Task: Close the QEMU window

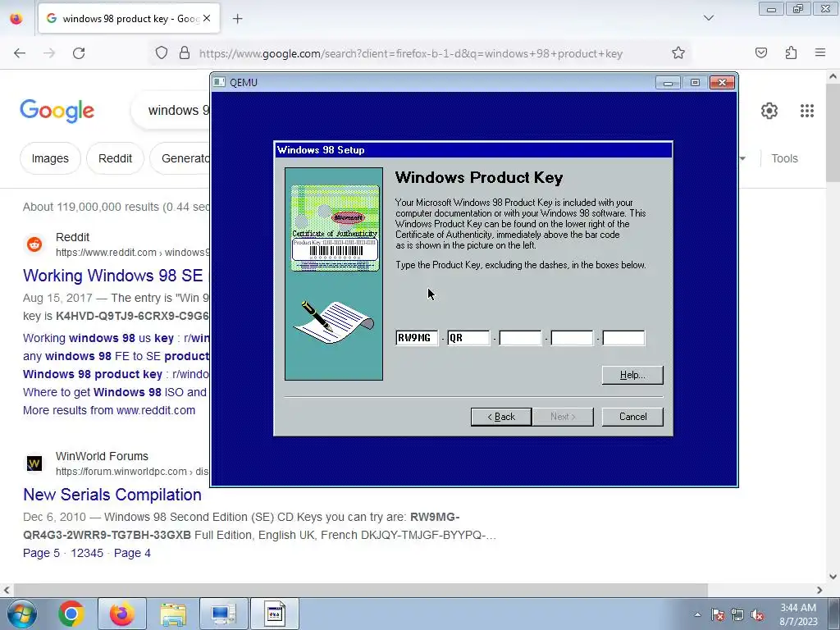Action: pos(722,83)
